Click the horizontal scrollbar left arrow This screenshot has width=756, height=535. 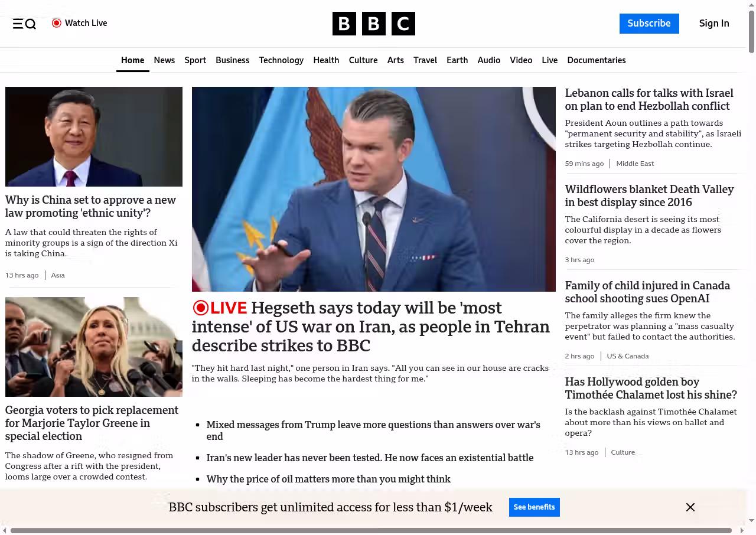tap(5, 530)
